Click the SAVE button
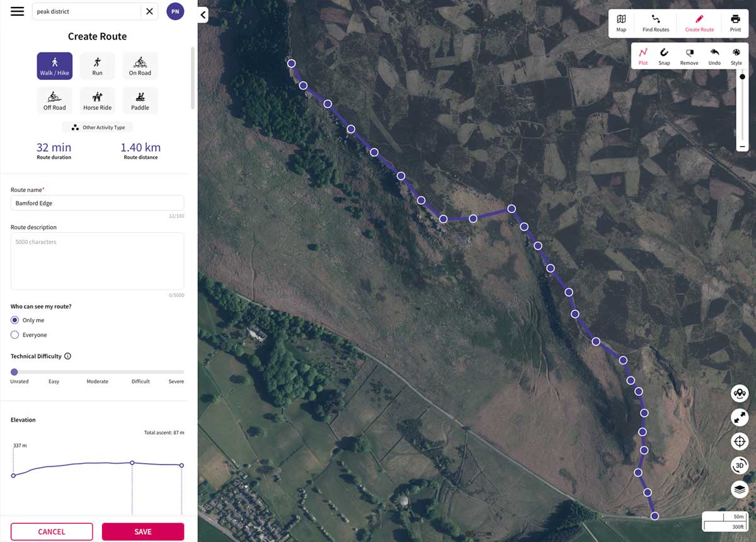Viewport: 756px width, 542px height. (143, 532)
